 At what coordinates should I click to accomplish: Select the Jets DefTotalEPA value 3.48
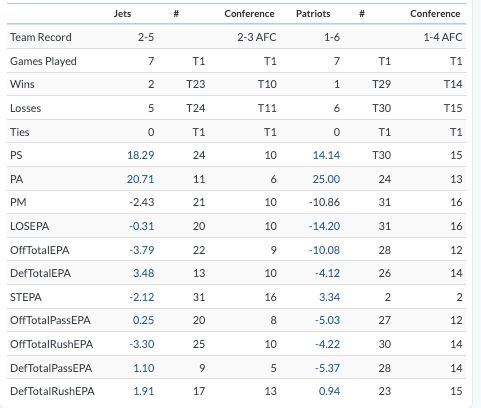pyautogui.click(x=144, y=273)
